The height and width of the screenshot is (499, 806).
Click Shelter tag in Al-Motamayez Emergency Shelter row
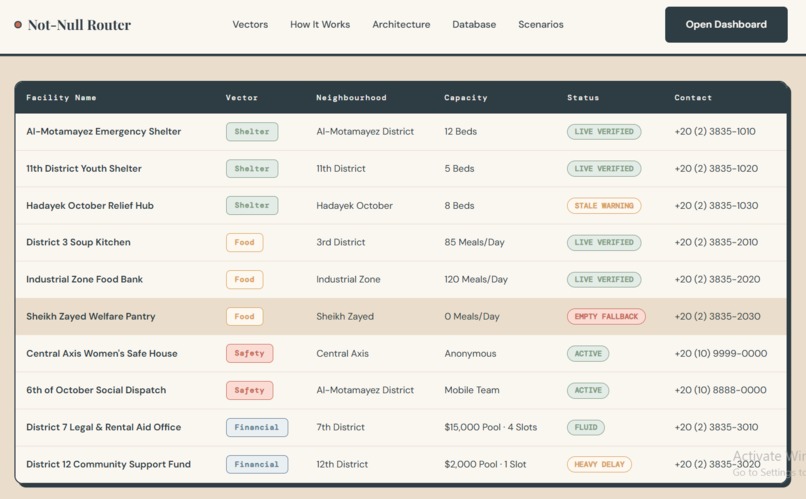[x=252, y=132]
